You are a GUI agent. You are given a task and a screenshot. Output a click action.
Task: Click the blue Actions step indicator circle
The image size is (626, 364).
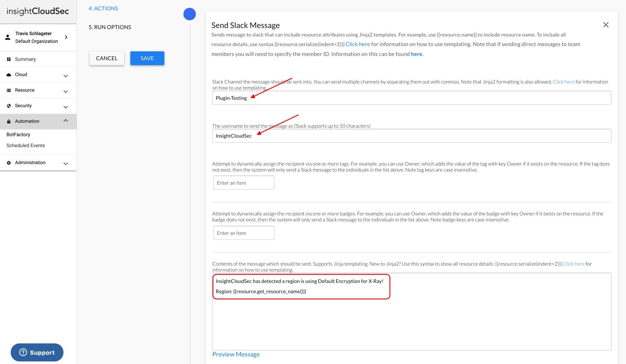coord(189,14)
